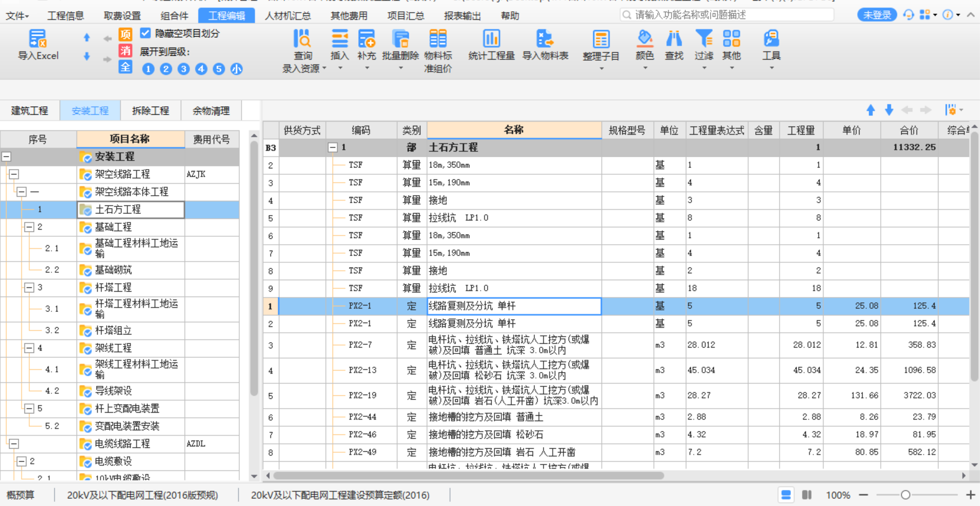Click the table settings gear icon
This screenshot has height=506, width=980.
[x=951, y=110]
